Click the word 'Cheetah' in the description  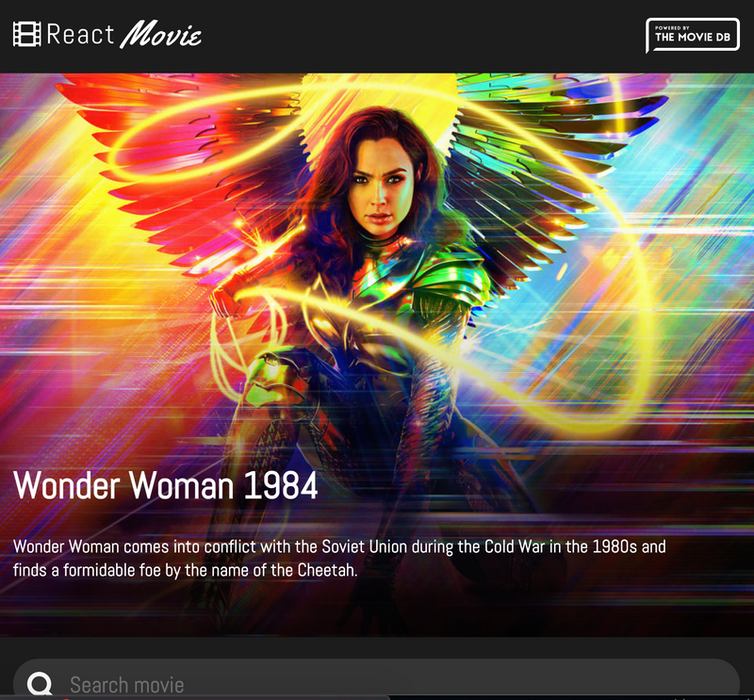[326, 570]
